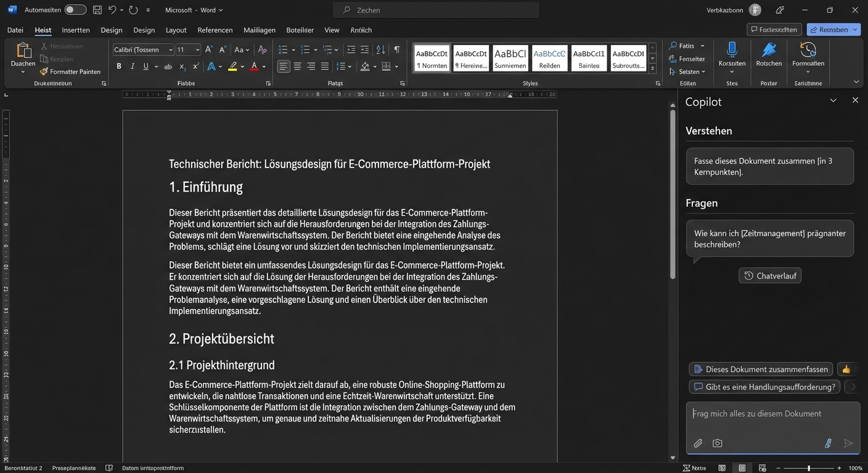
Task: Show paragraph marks with the pilcrow icon
Action: tap(396, 49)
